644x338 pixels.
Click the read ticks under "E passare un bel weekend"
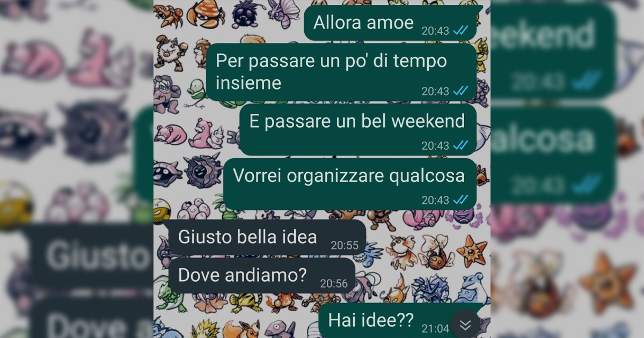pos(460,145)
